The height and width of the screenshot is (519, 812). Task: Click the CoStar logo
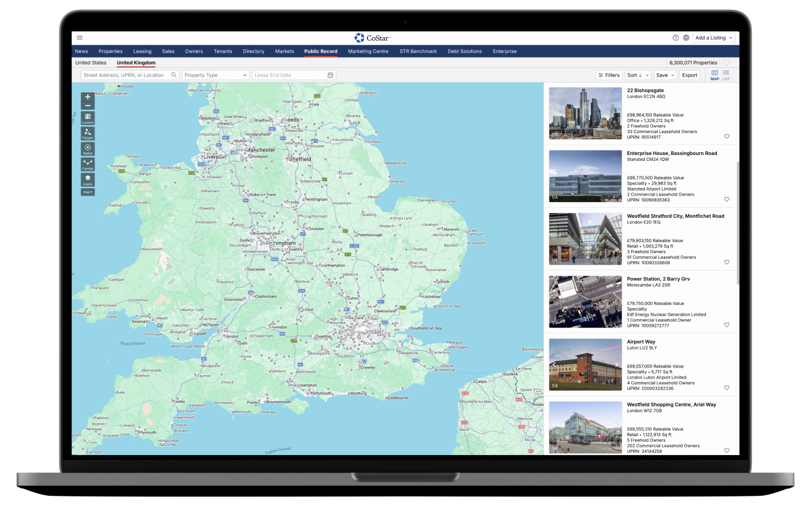coord(372,38)
